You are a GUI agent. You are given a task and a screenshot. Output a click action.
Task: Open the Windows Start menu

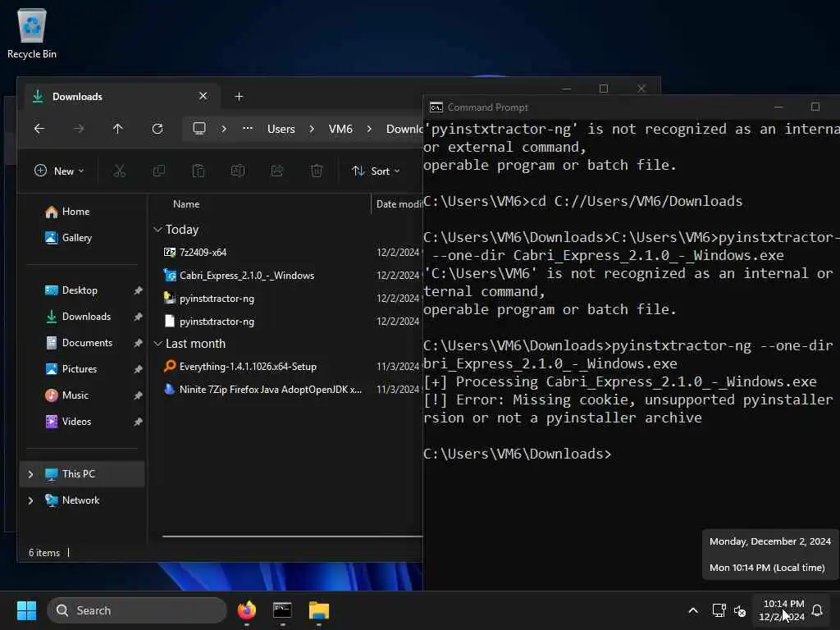(26, 610)
